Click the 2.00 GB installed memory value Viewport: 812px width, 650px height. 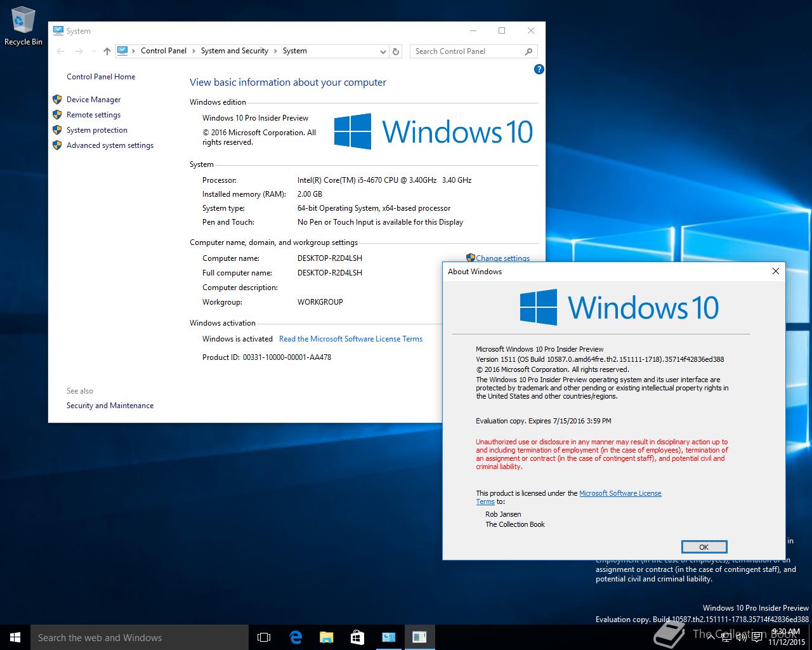[x=310, y=194]
